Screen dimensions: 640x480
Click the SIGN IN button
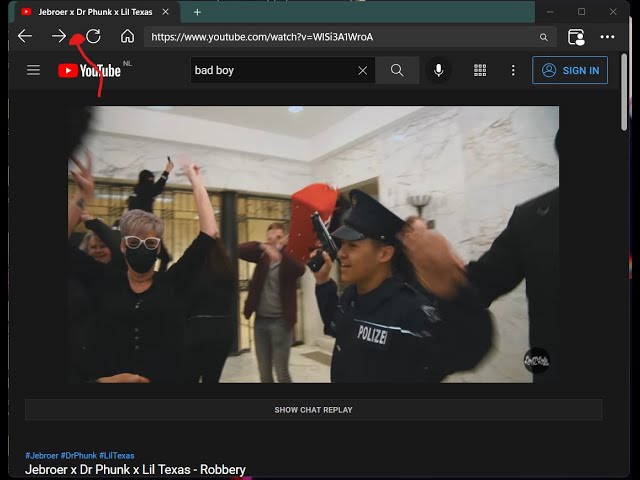pyautogui.click(x=570, y=70)
